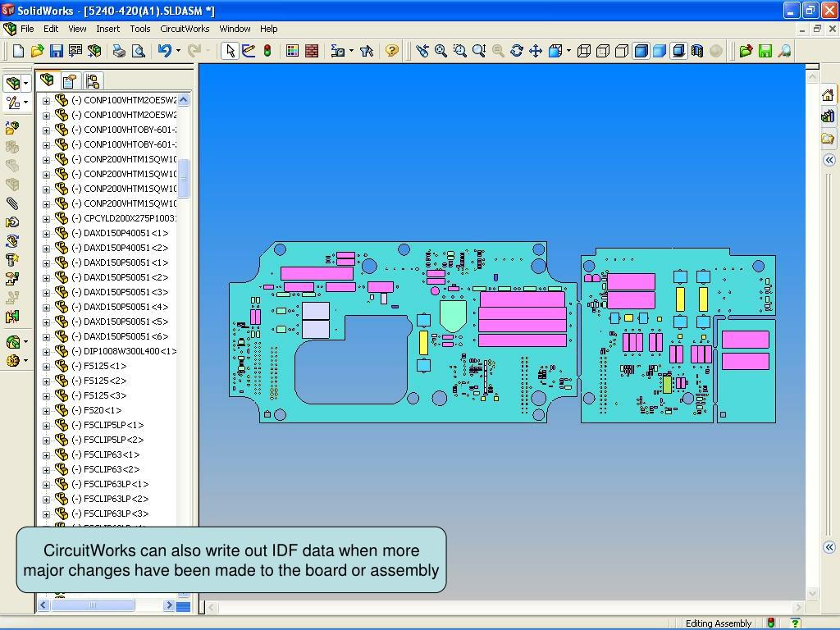Switch to Hidden Lines Visible display
This screenshot has width=840, height=630.
point(603,51)
